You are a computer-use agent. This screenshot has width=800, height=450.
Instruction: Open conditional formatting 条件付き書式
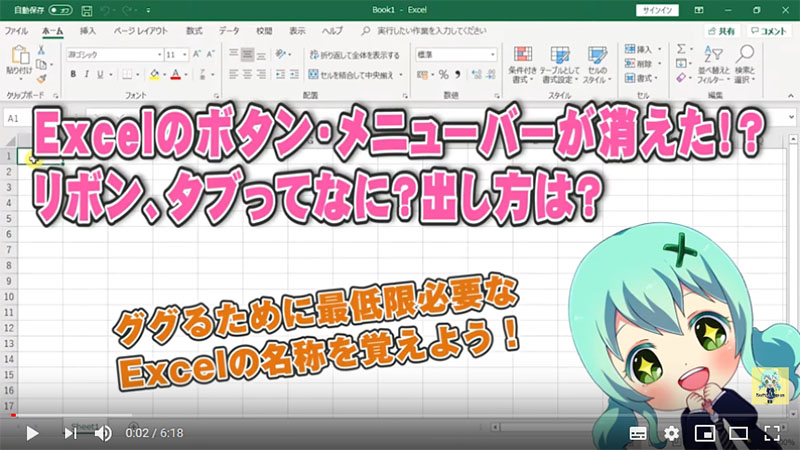tap(522, 65)
